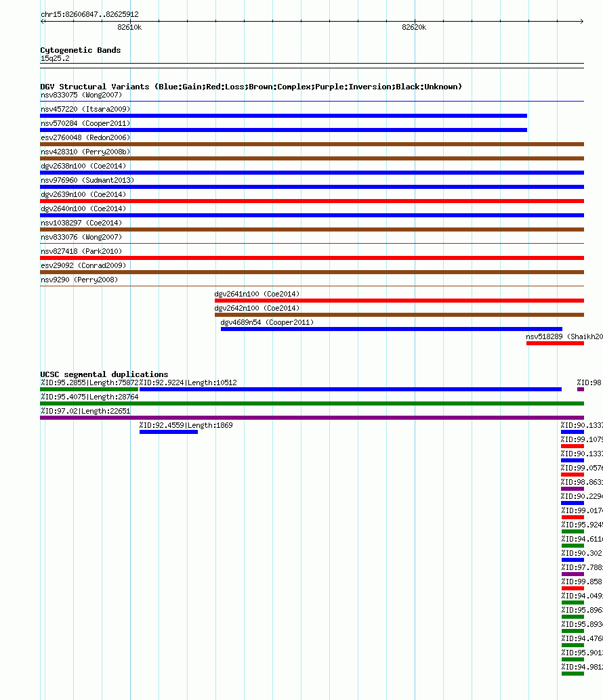The height and width of the screenshot is (700, 603).
Task: Open the esv2760048 (Redon2006) brown complex bar
Action: (x=312, y=144)
